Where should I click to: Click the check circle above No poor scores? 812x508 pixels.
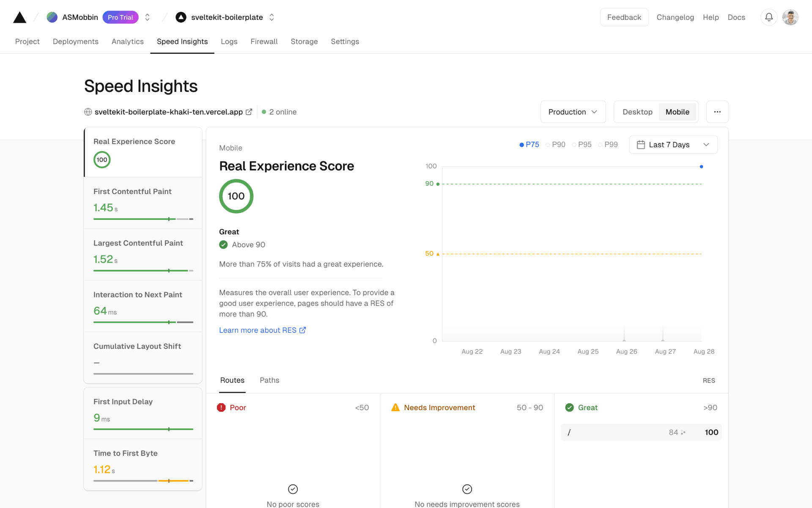293,489
